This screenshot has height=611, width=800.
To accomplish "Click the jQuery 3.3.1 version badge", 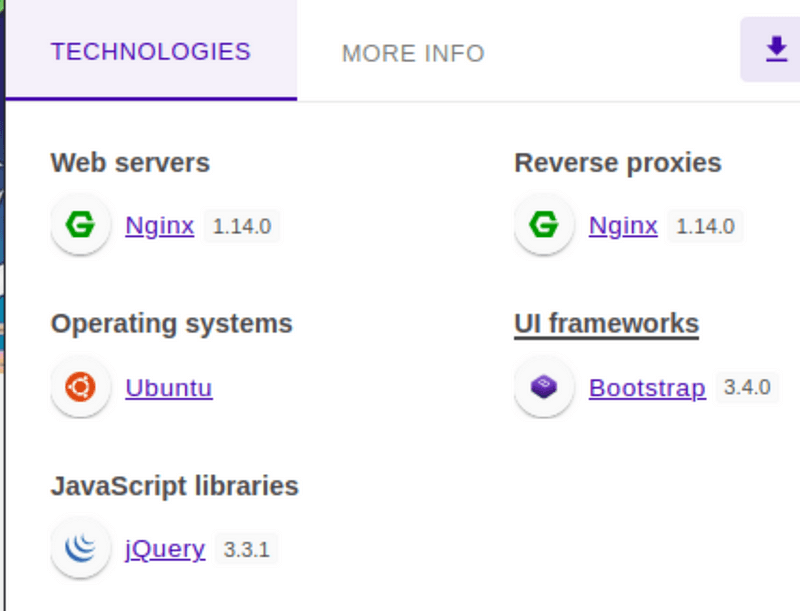I will (246, 549).
